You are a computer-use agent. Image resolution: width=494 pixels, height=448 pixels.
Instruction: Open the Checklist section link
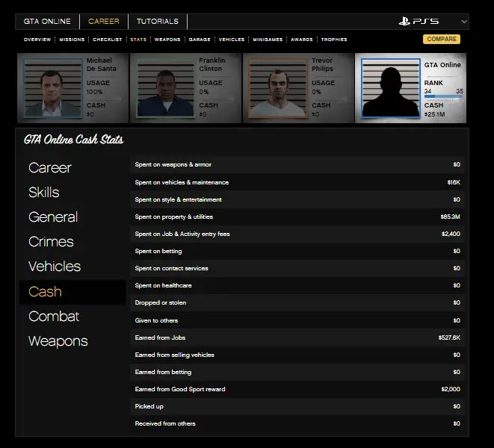(x=108, y=40)
